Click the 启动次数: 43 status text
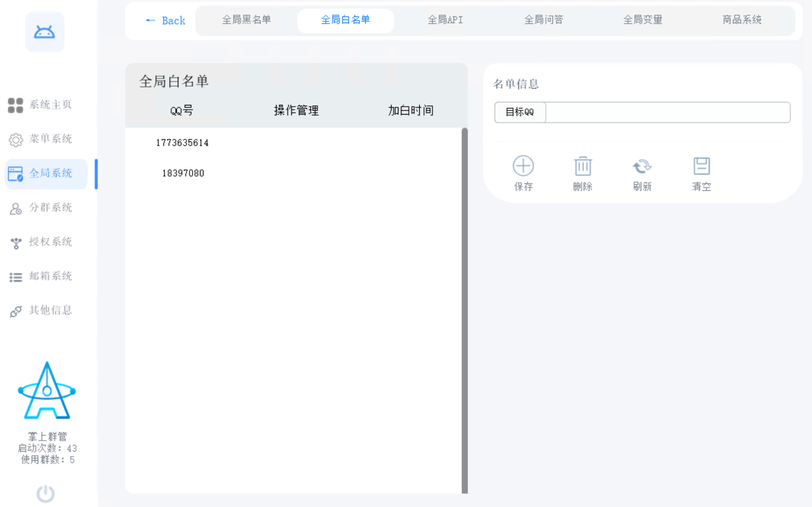The width and height of the screenshot is (812, 507). tap(48, 448)
